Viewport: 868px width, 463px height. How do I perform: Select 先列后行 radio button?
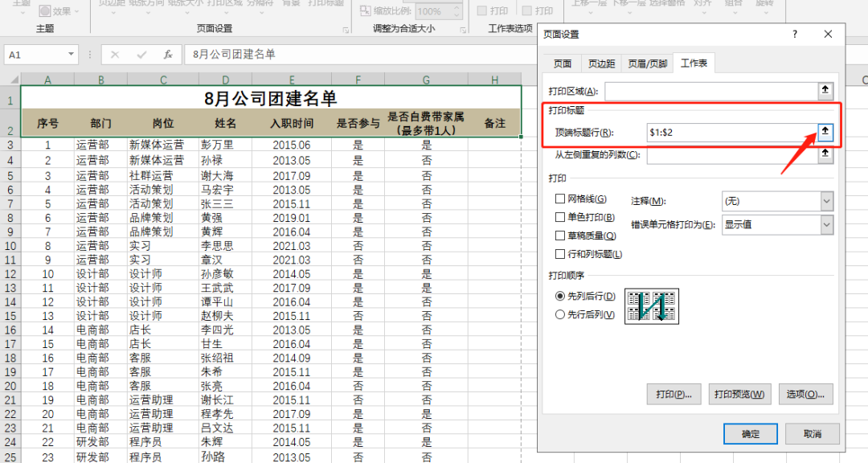click(x=560, y=296)
